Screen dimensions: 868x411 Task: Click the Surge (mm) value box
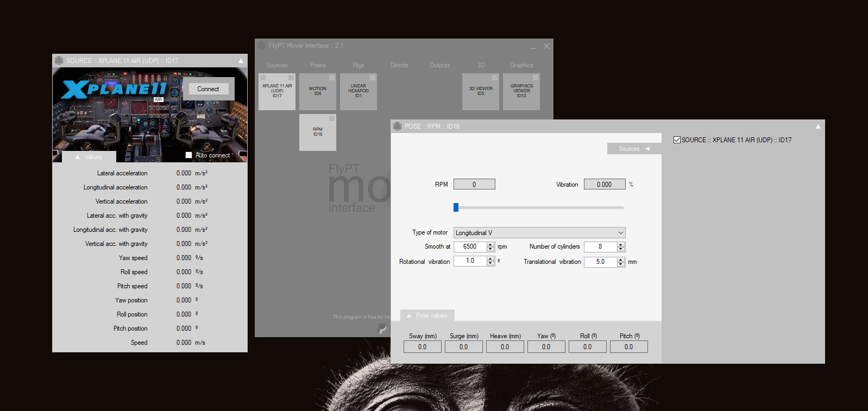point(464,347)
